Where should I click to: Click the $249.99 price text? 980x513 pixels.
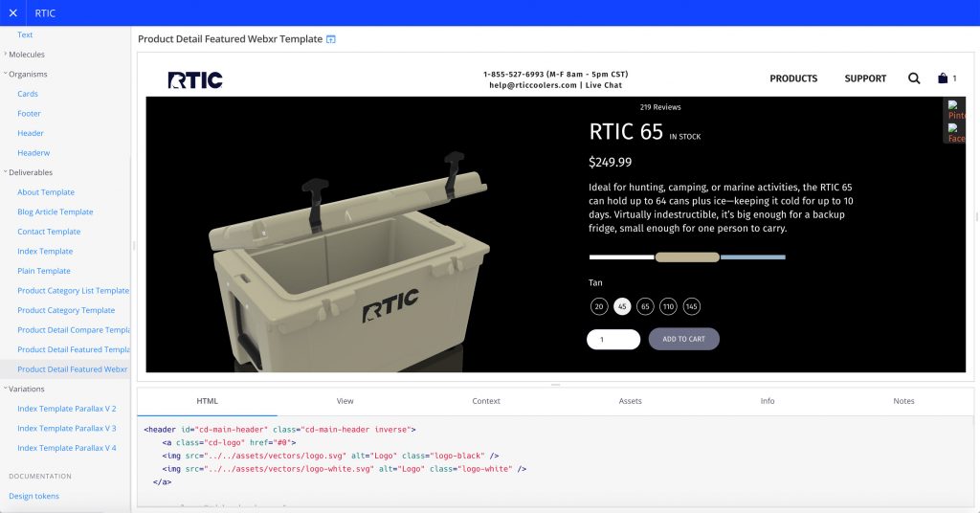(x=610, y=163)
